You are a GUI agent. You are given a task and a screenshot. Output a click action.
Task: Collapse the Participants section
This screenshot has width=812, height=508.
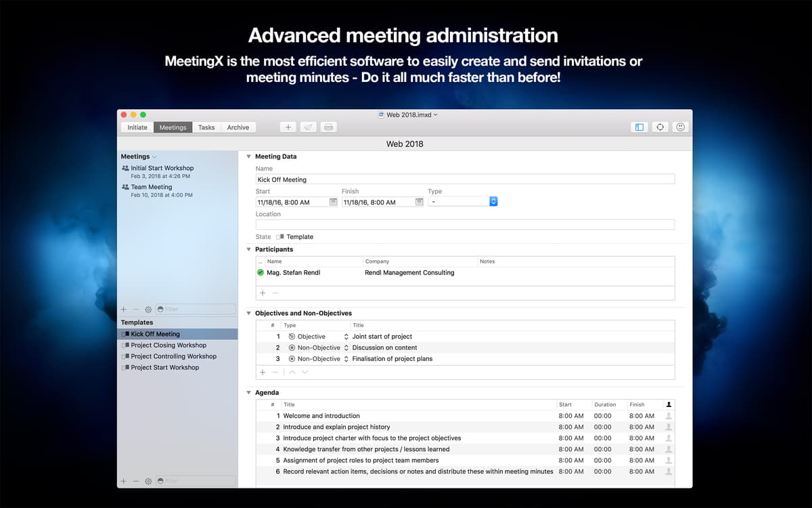[x=248, y=249]
